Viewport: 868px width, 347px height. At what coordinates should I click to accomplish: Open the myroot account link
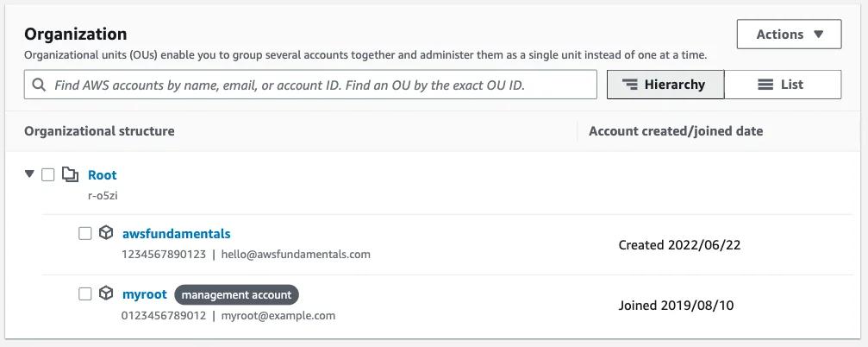point(145,294)
